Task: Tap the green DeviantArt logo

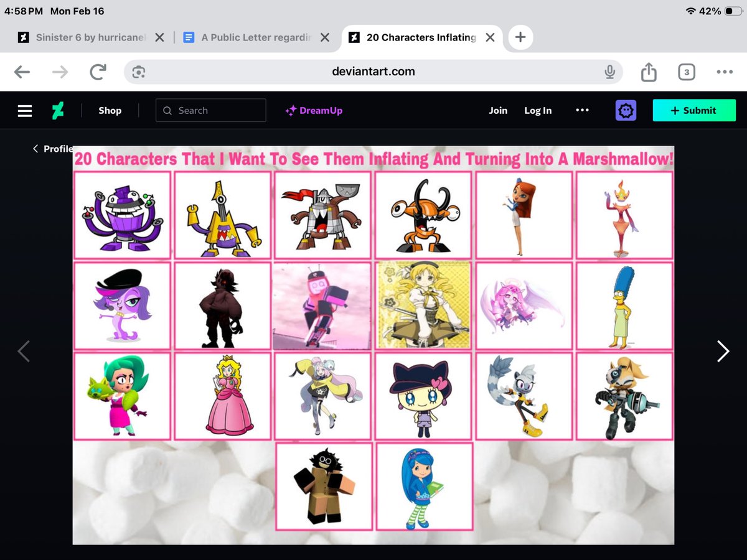Action: coord(58,111)
